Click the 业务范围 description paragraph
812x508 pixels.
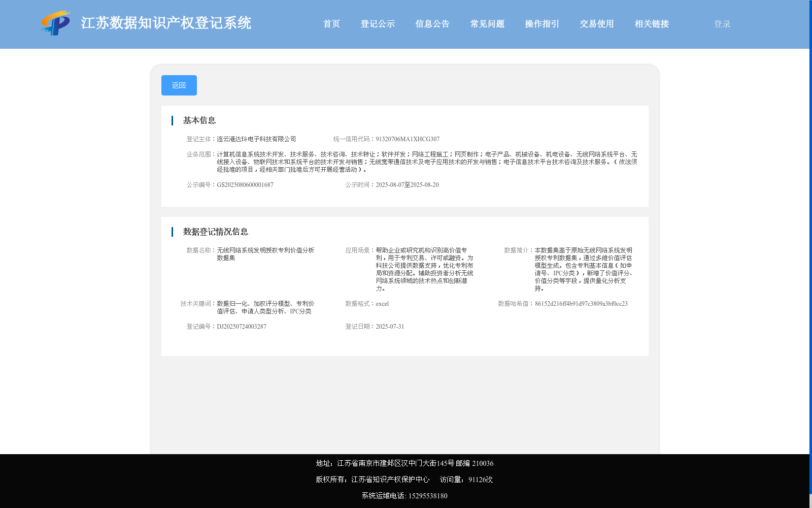tap(427, 162)
